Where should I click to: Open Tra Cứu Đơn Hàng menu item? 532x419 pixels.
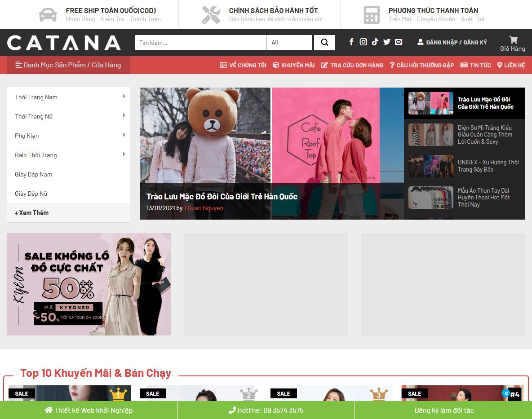[352, 65]
